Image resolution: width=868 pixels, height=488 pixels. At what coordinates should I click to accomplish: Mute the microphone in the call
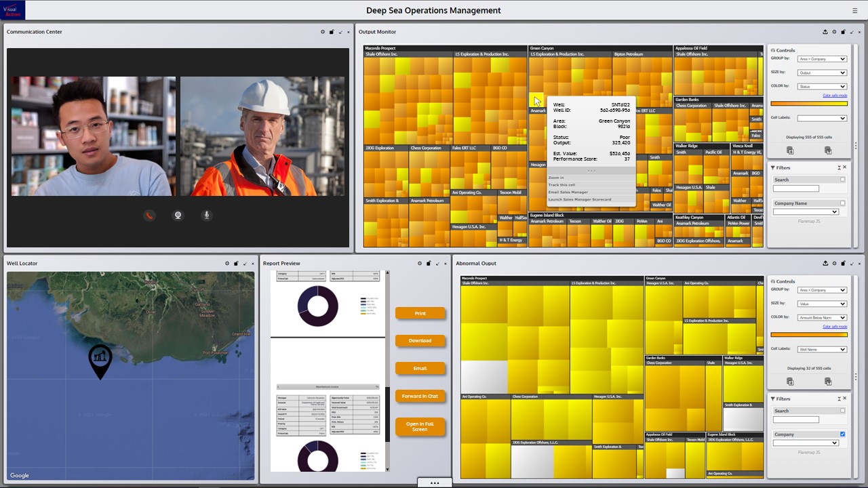click(x=207, y=216)
